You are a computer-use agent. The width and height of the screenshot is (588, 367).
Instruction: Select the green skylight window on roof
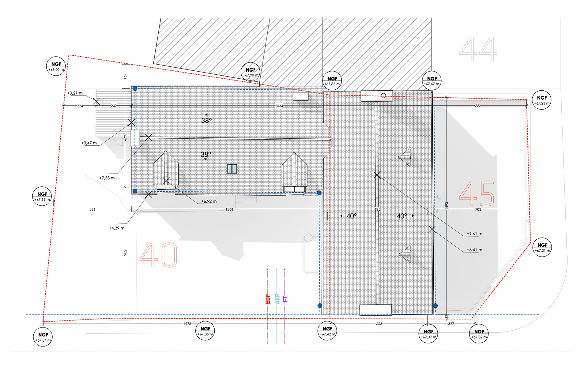[232, 169]
